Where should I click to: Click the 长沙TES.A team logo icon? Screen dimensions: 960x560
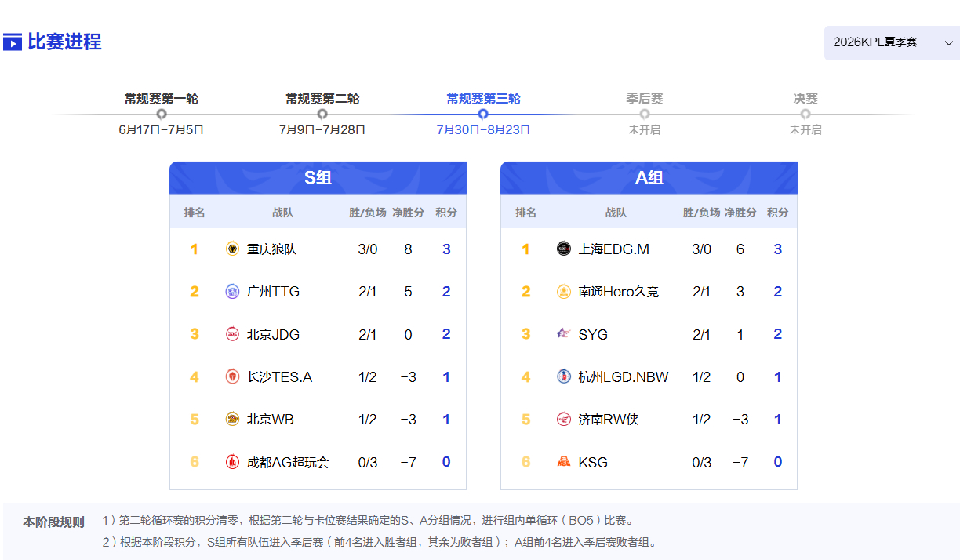(232, 377)
